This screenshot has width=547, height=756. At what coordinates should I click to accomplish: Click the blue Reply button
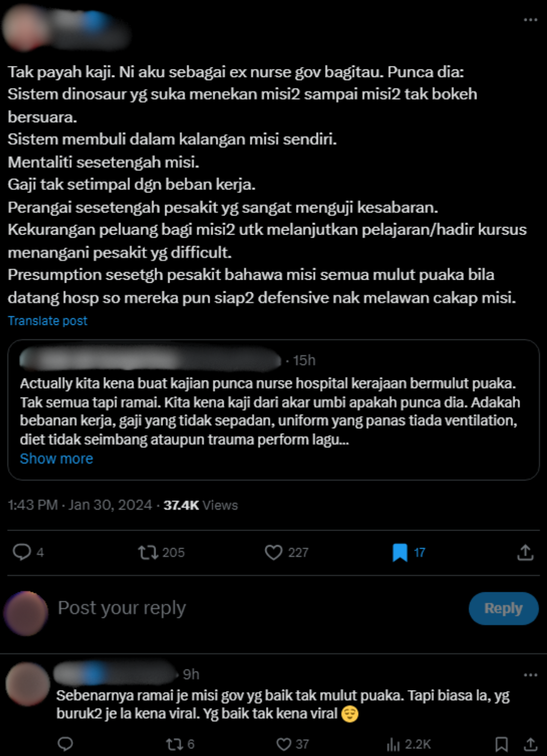coord(503,608)
